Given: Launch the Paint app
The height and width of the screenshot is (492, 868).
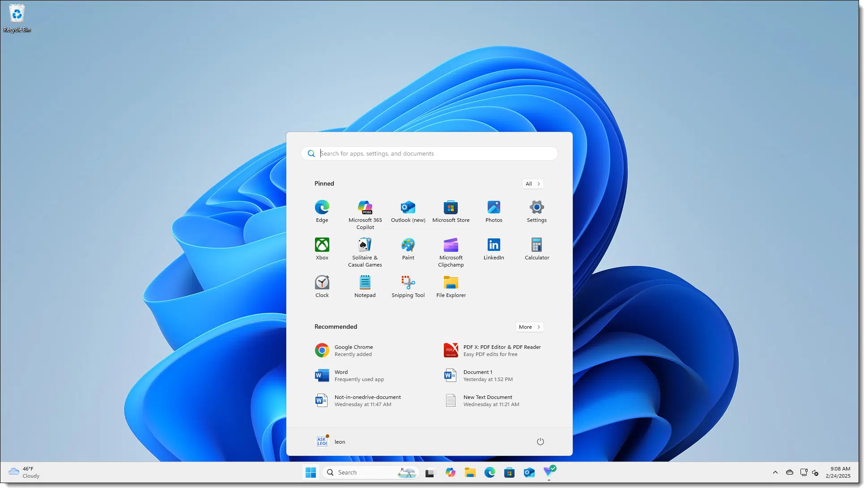Looking at the screenshot, I should click(x=408, y=249).
